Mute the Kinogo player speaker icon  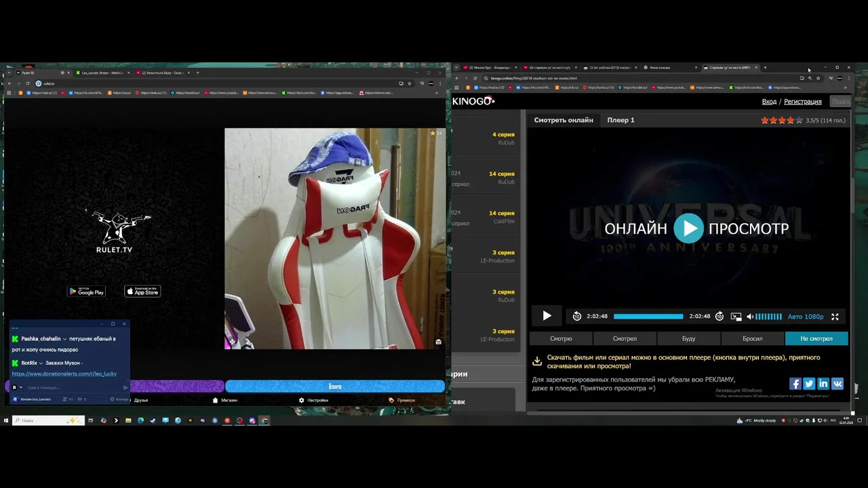pyautogui.click(x=749, y=317)
